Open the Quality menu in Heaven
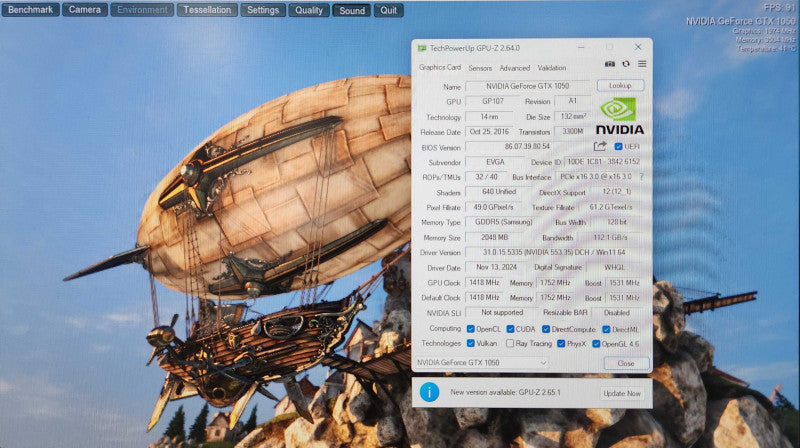The height and width of the screenshot is (448, 800). pyautogui.click(x=309, y=10)
